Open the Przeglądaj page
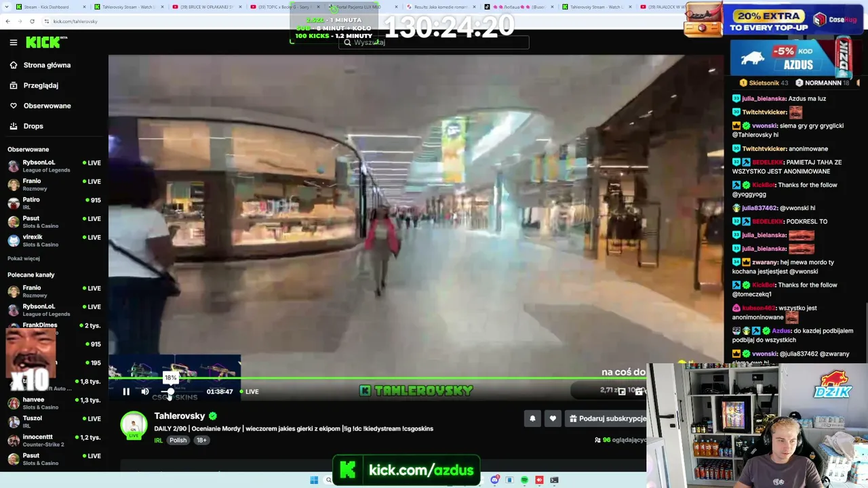The height and width of the screenshot is (488, 868). pyautogui.click(x=41, y=85)
